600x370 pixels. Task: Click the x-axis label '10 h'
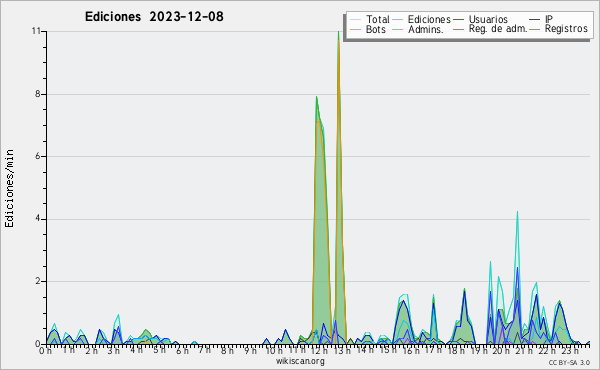274,350
